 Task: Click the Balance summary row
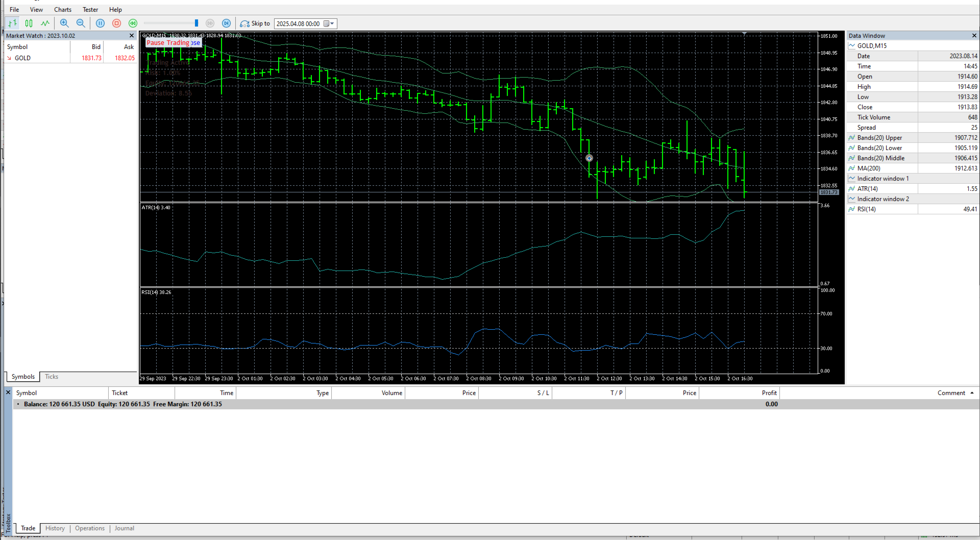[495, 404]
